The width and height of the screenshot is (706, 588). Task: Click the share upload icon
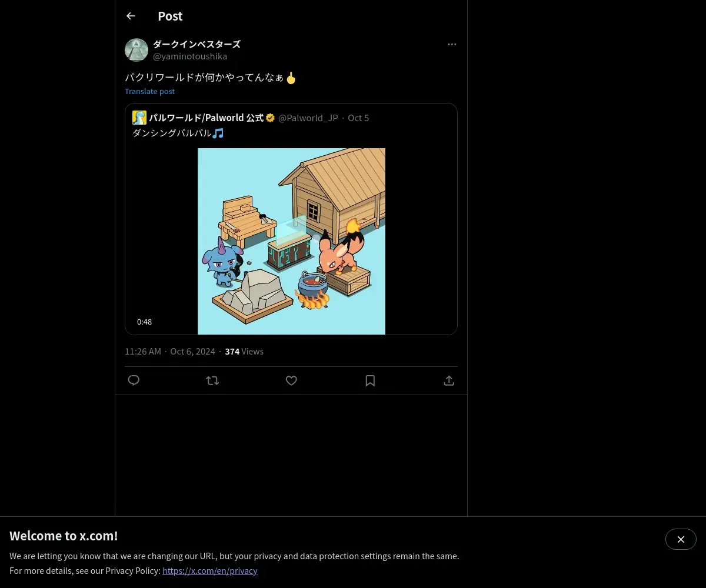tap(449, 380)
